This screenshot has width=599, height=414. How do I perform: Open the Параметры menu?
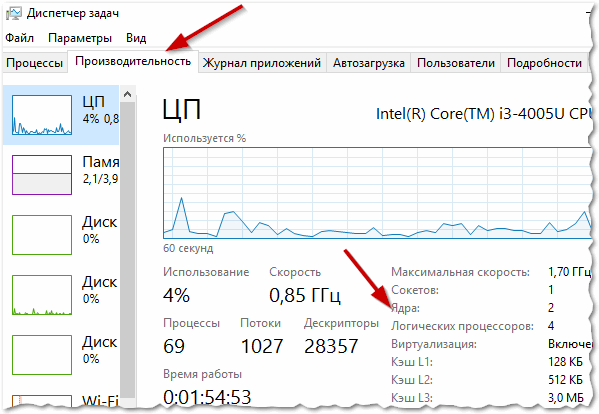[x=80, y=38]
